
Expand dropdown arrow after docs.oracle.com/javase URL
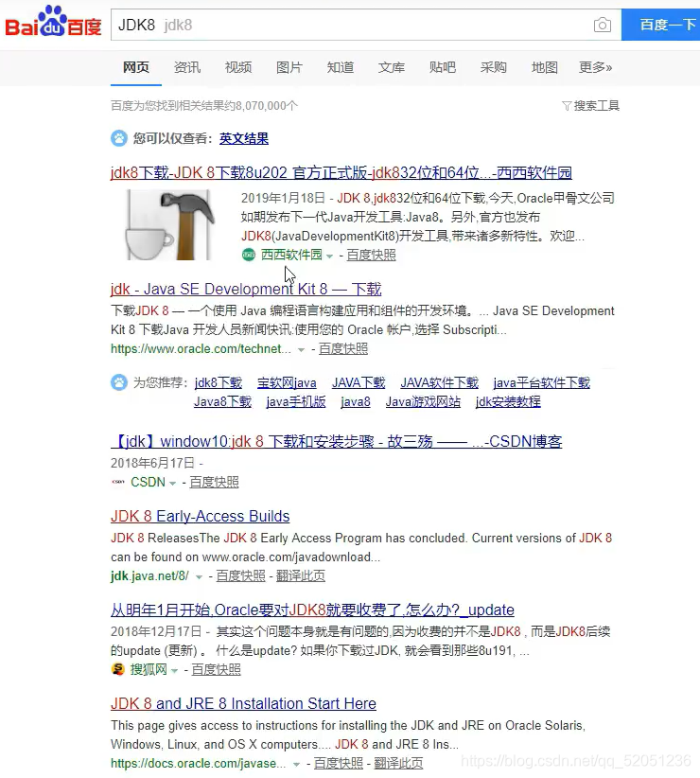[x=296, y=765]
